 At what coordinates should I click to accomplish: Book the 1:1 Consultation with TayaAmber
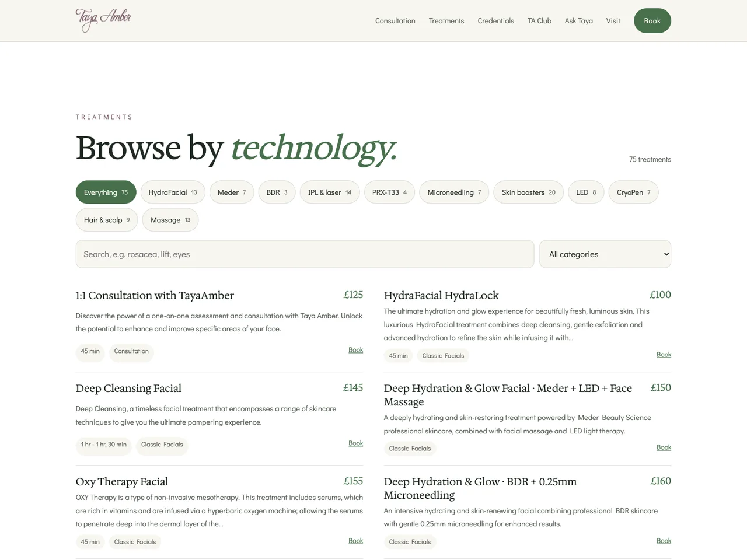[355, 350]
